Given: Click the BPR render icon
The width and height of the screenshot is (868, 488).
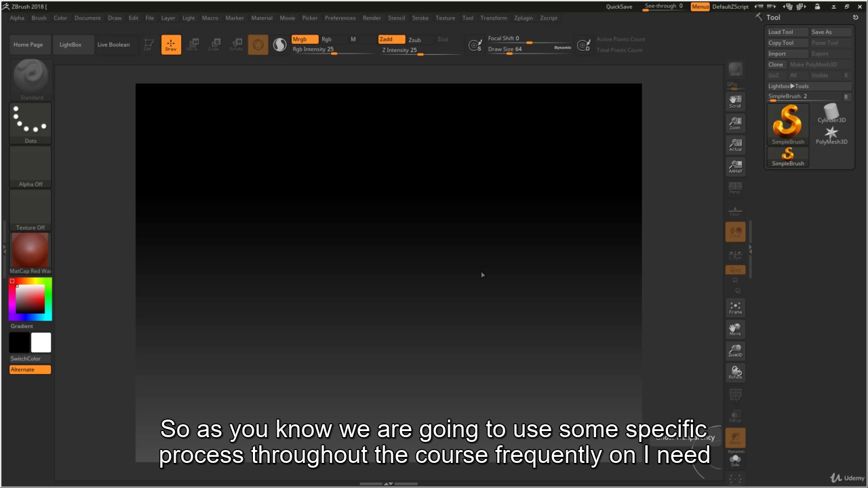Looking at the screenshot, I should click(x=735, y=69).
